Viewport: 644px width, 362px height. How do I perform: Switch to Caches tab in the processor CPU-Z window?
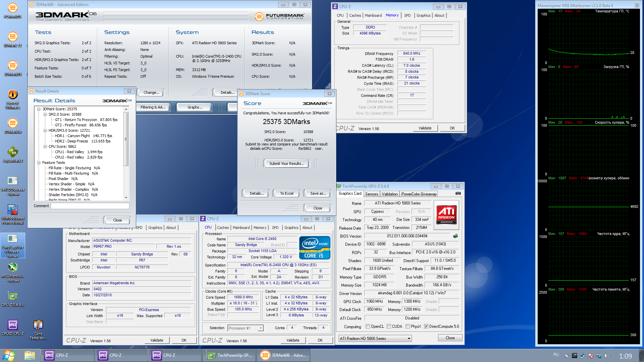point(223,228)
